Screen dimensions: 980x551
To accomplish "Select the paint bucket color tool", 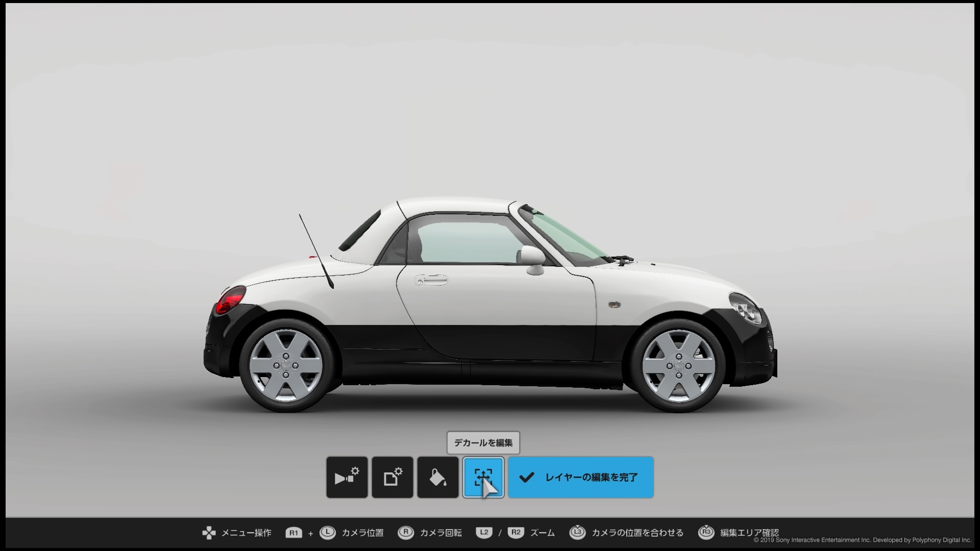I will [x=437, y=477].
